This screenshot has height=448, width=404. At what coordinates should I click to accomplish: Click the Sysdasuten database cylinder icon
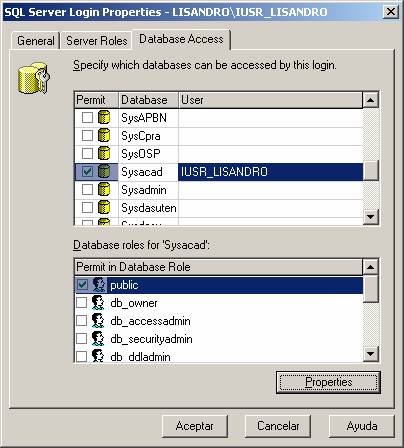click(104, 207)
